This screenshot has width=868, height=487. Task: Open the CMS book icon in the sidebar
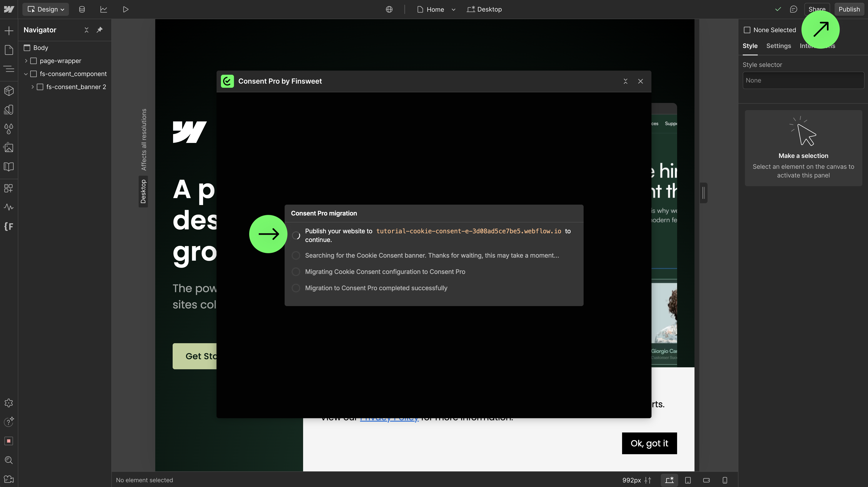point(9,167)
